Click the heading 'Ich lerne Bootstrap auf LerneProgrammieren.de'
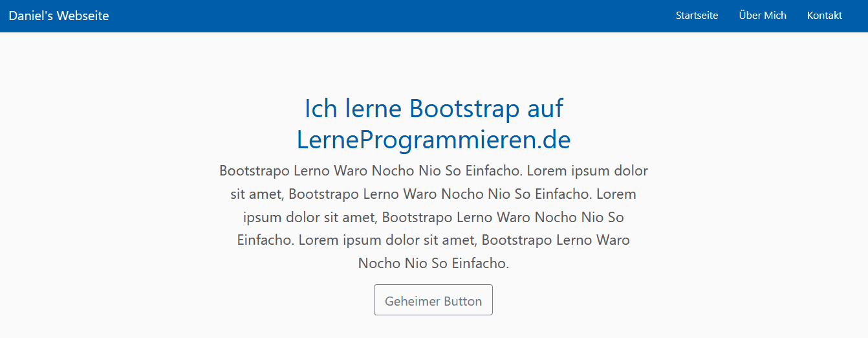 (x=433, y=124)
